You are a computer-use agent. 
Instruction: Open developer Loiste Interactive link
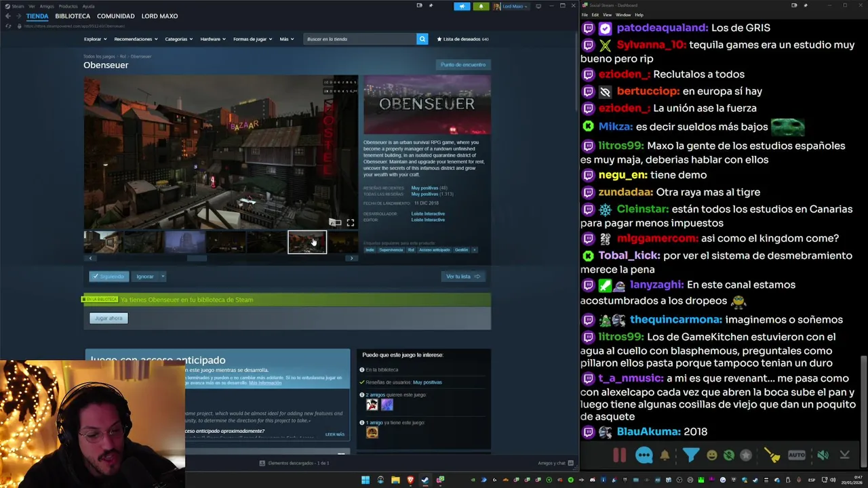click(x=428, y=213)
